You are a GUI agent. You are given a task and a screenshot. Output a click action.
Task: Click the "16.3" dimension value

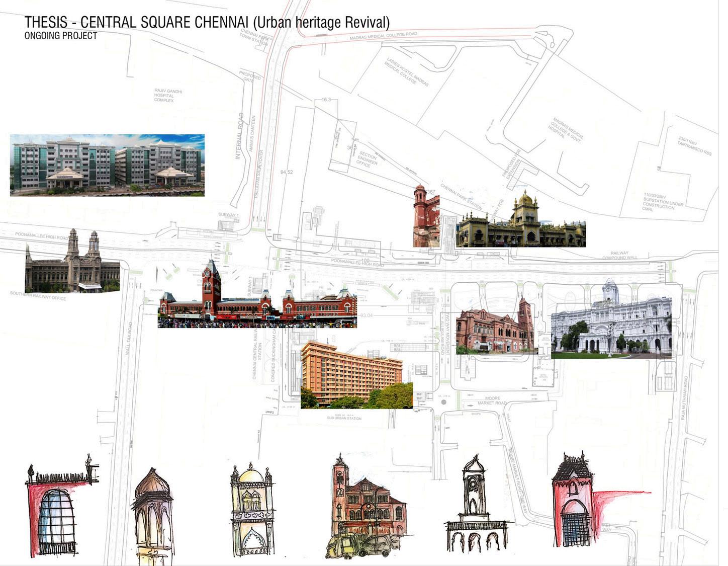click(x=326, y=100)
